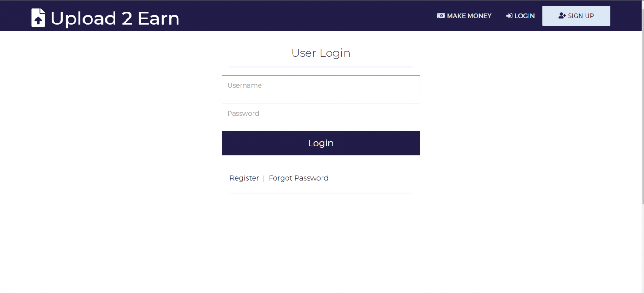Screen dimensions: 644x293
Task: Click the add-user icon inside SIGN UP button
Action: [x=562, y=15]
